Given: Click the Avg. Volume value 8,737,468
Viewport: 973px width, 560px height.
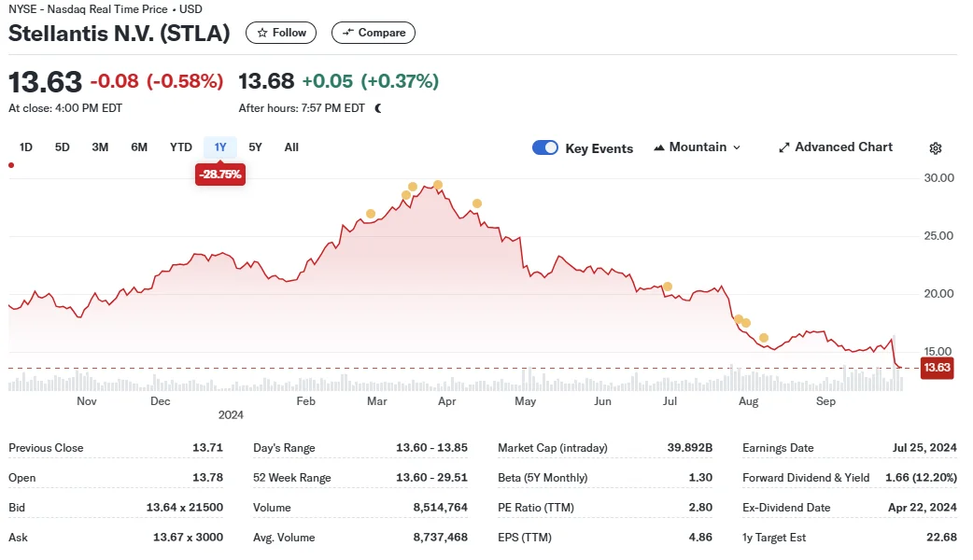Looking at the screenshot, I should pos(441,537).
